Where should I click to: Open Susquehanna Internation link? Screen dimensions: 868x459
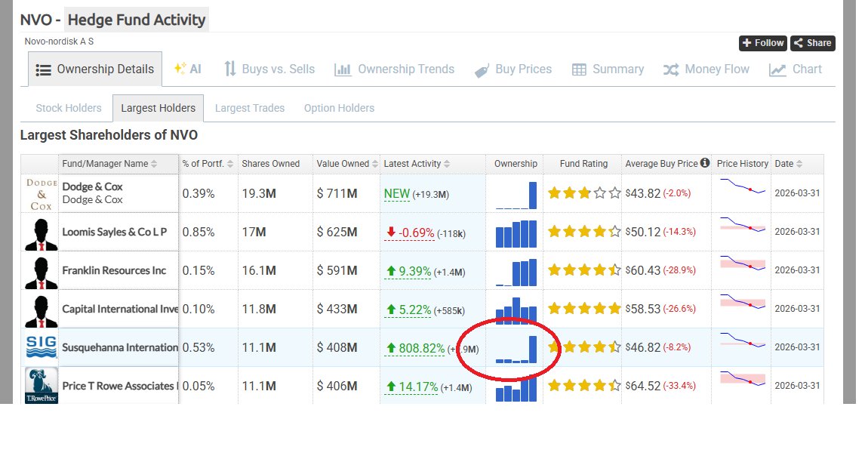coord(120,348)
